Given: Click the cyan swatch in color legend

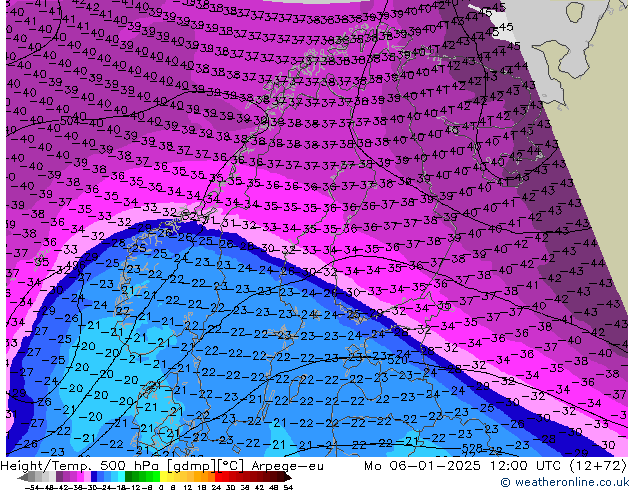Looking at the screenshot, I should coord(121,477).
